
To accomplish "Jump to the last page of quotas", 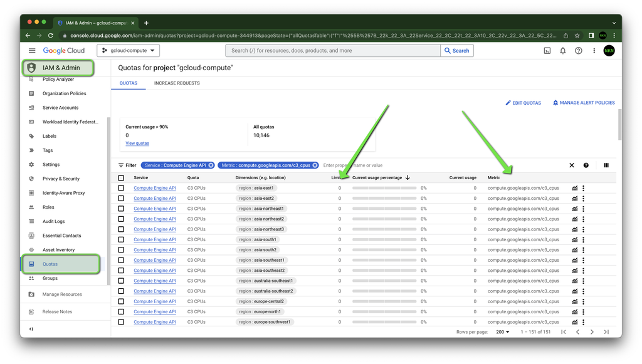I will [606, 332].
